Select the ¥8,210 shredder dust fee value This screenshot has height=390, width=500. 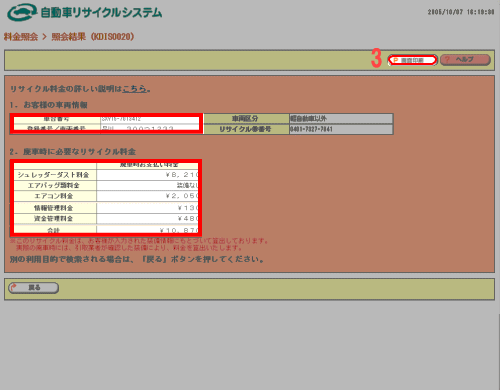182,175
